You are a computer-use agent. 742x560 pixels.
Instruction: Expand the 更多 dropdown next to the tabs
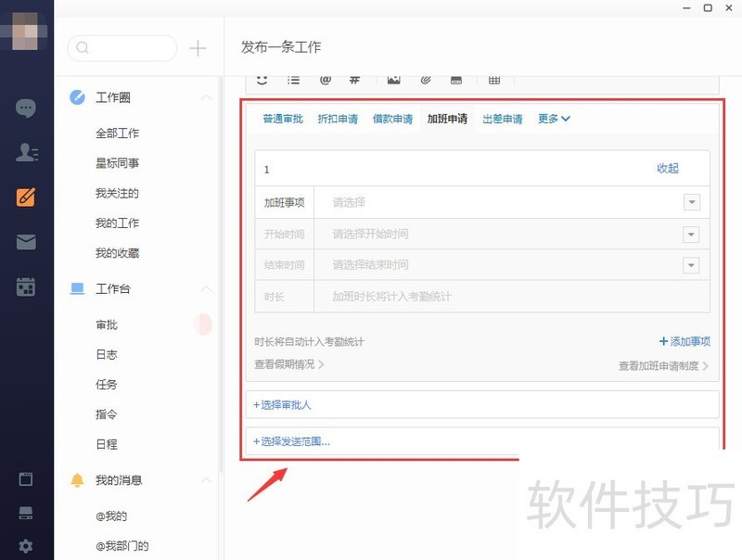tap(553, 119)
